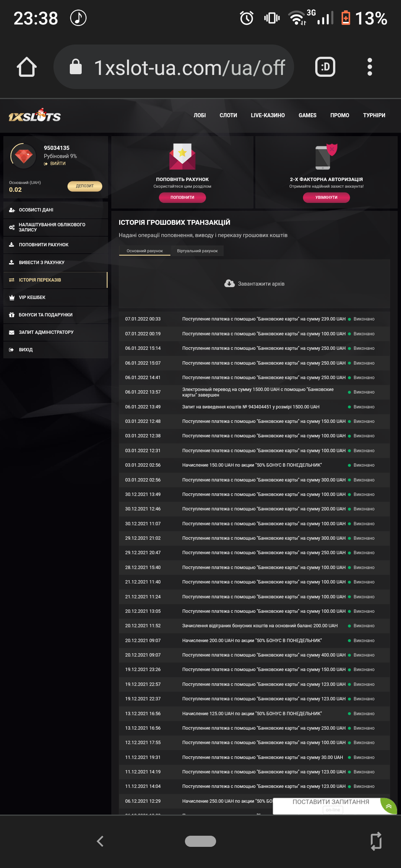Click the personal data user icon
The width and height of the screenshot is (401, 868).
pos(12,210)
